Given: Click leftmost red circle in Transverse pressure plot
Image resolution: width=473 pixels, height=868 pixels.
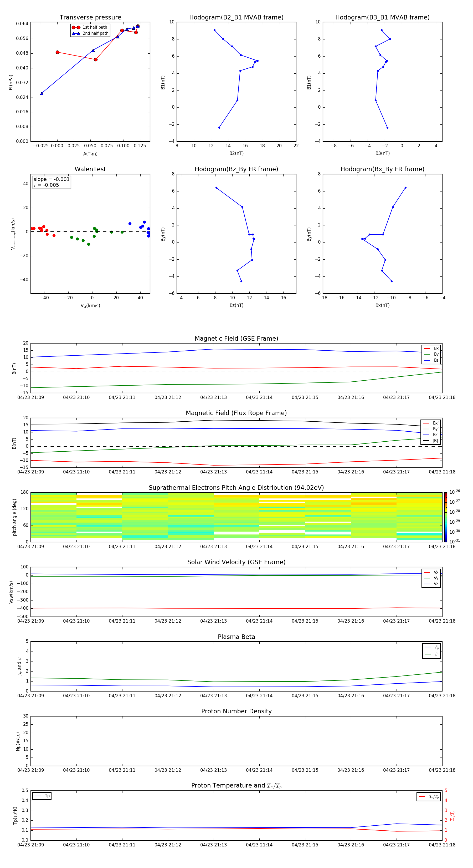Looking at the screenshot, I should pos(57,52).
